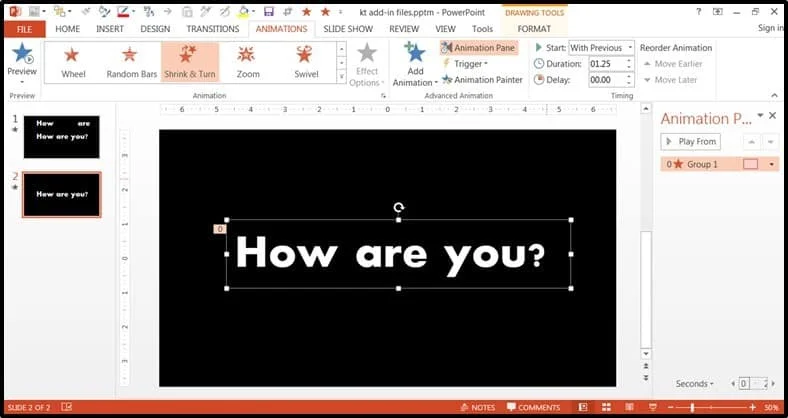Switch to Slide Sorter view
This screenshot has height=418, width=788.
[606, 407]
